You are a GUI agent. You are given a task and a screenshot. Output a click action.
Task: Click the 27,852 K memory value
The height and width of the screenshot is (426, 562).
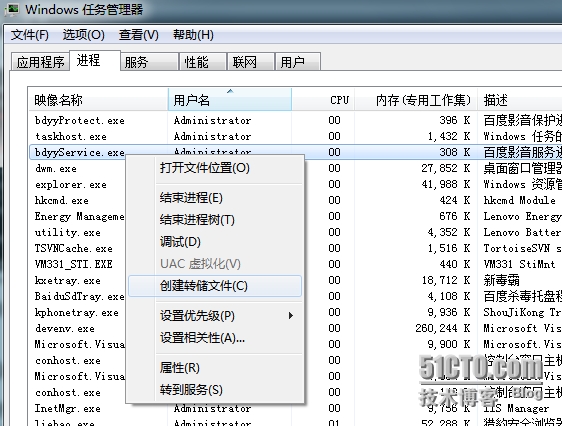pyautogui.click(x=446, y=168)
